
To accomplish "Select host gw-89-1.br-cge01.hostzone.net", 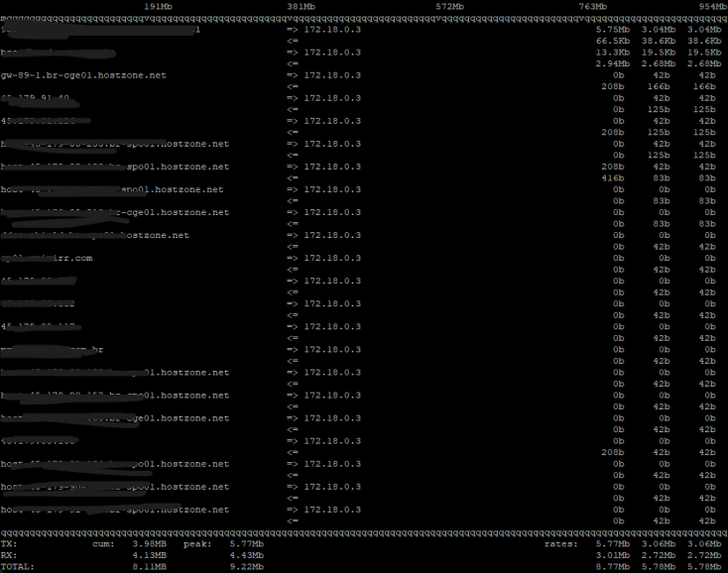I will coord(83,75).
